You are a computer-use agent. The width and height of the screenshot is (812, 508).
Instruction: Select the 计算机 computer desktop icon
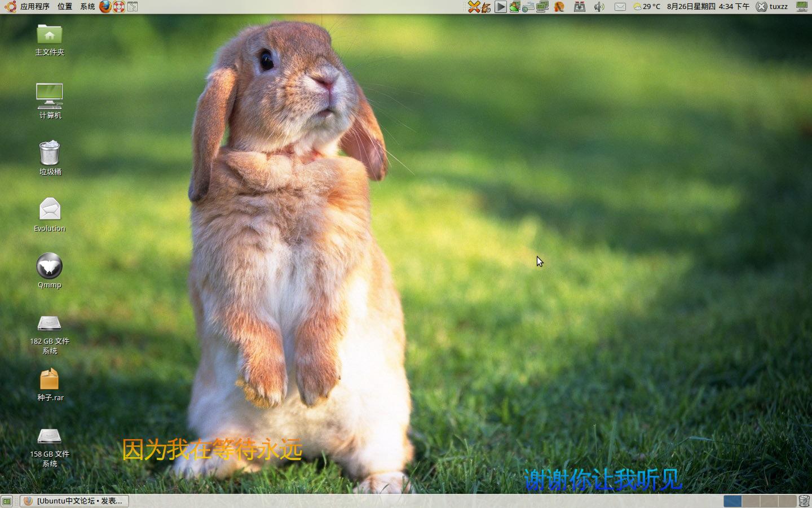pos(50,101)
